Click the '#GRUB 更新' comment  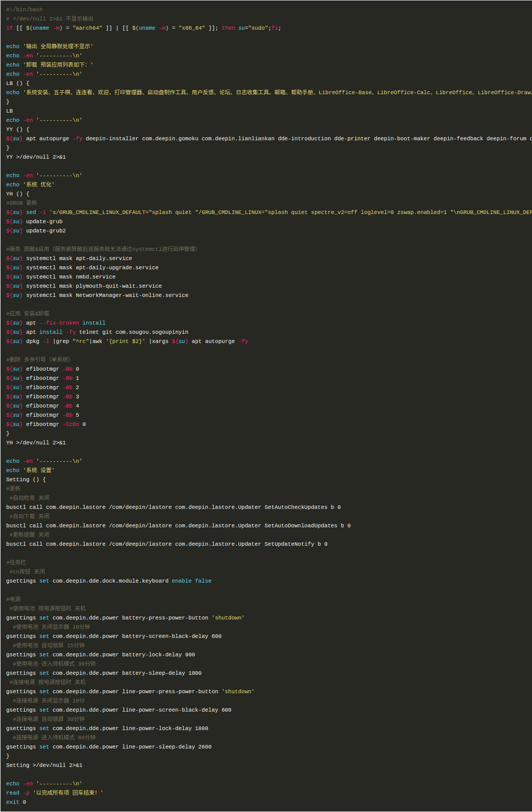pyautogui.click(x=22, y=203)
